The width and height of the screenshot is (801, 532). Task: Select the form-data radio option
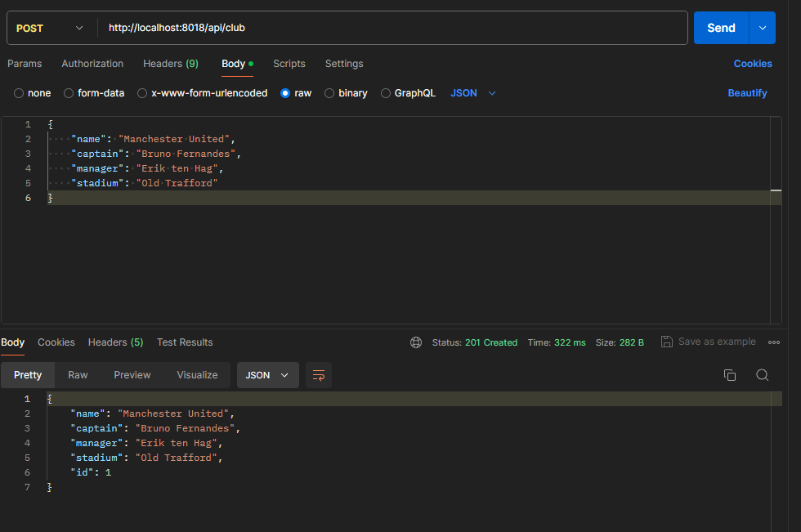[69, 93]
